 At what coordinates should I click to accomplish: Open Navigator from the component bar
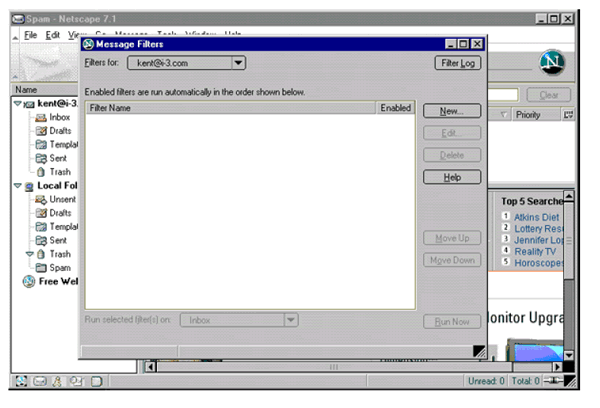coord(21,381)
